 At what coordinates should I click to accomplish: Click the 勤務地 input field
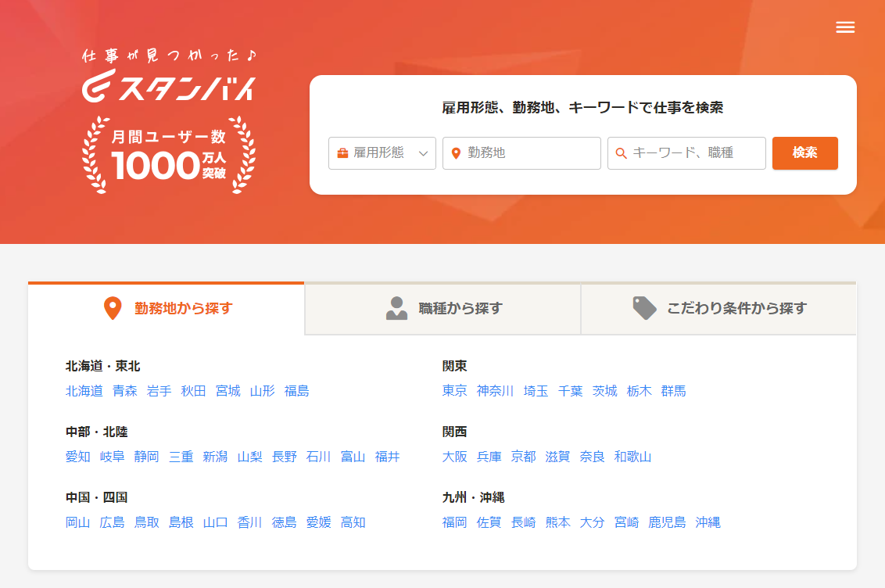[x=524, y=153]
